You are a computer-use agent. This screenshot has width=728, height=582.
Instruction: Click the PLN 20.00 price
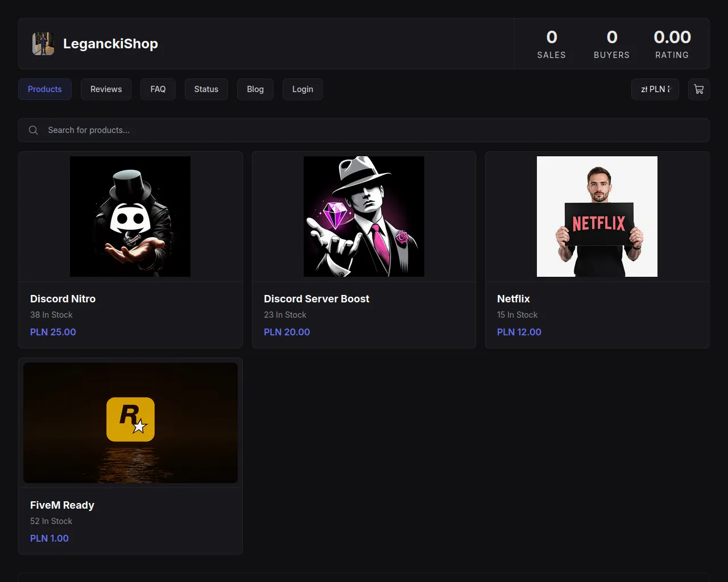pyautogui.click(x=287, y=332)
